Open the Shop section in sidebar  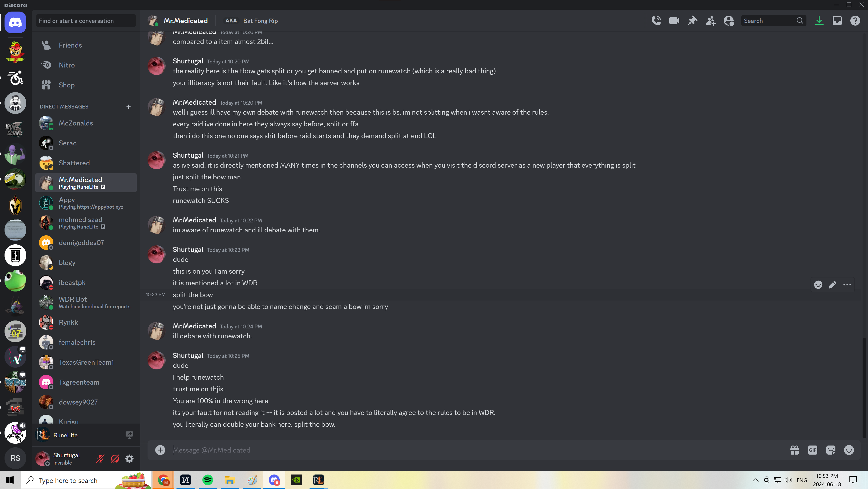pos(66,84)
